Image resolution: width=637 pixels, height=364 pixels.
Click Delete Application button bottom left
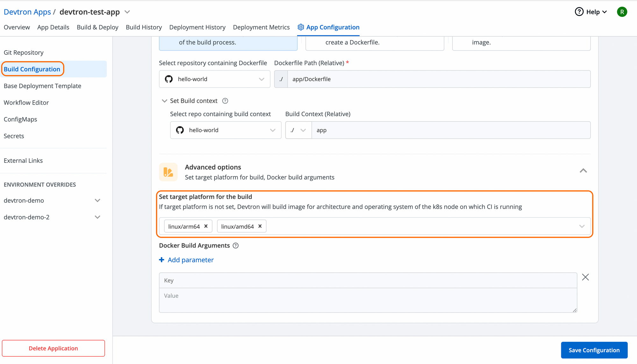pos(53,348)
